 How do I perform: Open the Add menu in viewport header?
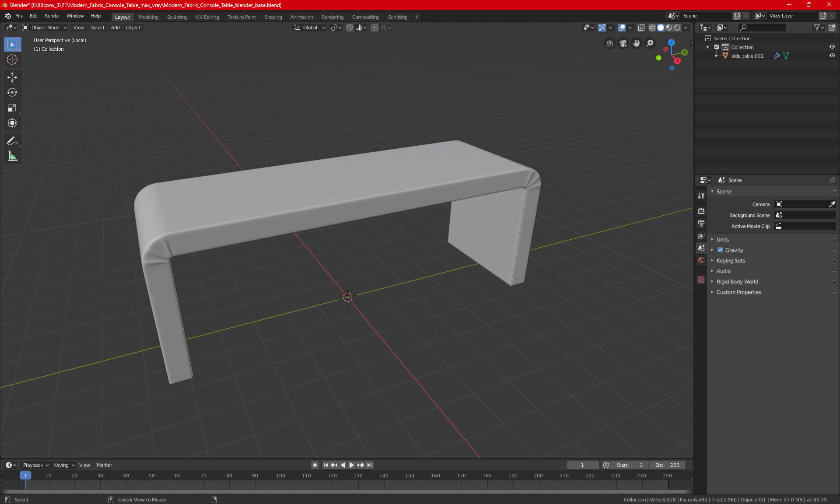(115, 28)
